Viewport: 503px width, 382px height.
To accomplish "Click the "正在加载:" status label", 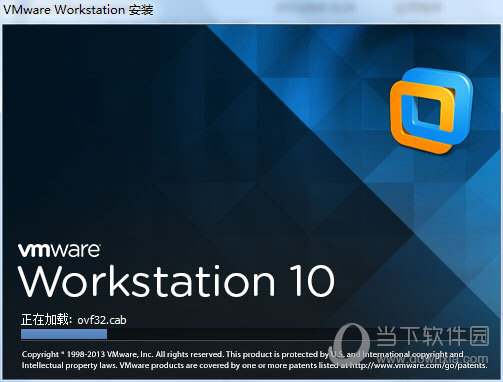I will coord(46,319).
